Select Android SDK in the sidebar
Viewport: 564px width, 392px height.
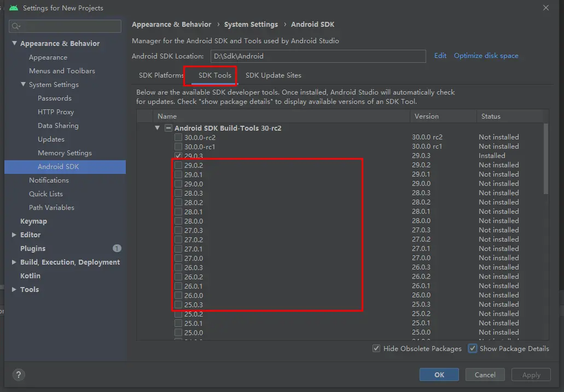pyautogui.click(x=65, y=167)
